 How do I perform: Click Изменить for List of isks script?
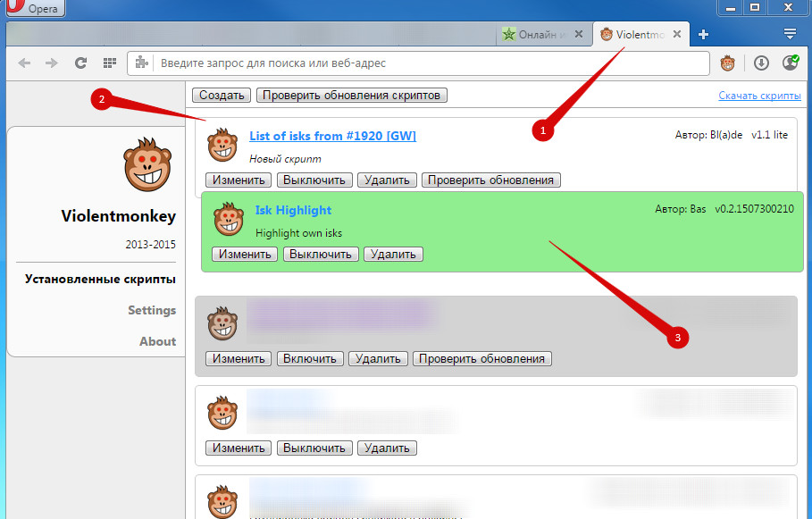point(239,180)
